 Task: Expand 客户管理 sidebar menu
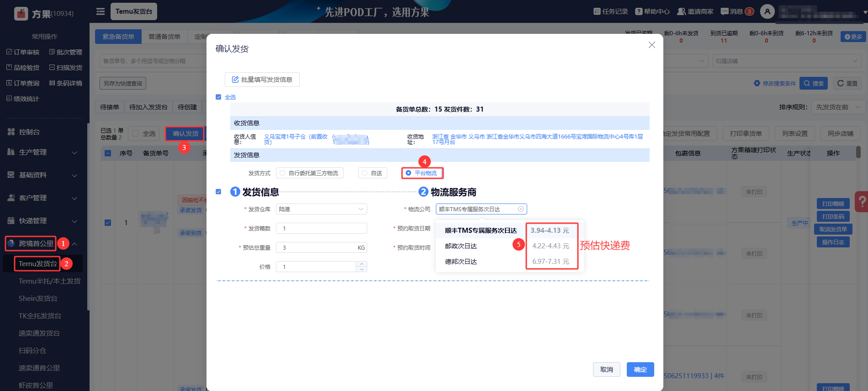click(x=43, y=198)
